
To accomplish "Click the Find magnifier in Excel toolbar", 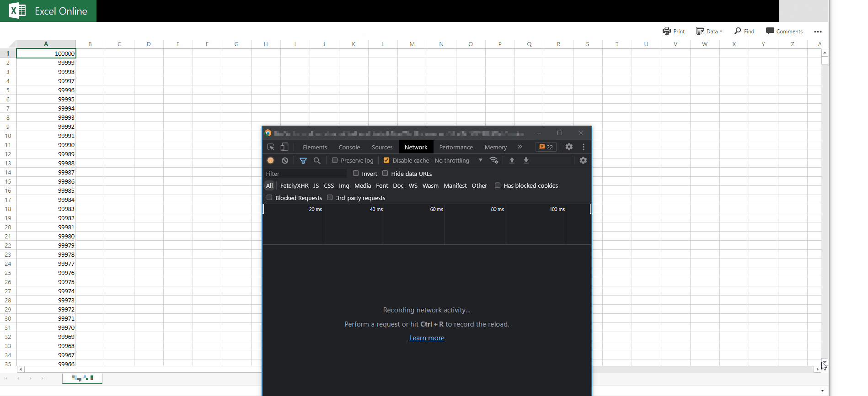I will tap(738, 31).
